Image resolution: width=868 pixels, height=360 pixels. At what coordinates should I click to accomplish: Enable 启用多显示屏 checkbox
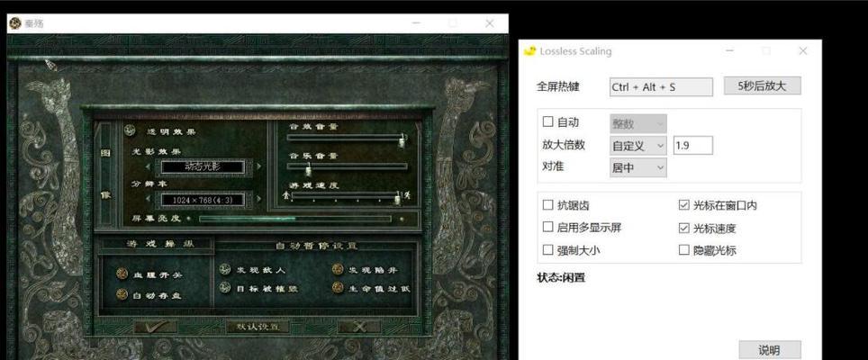(548, 227)
